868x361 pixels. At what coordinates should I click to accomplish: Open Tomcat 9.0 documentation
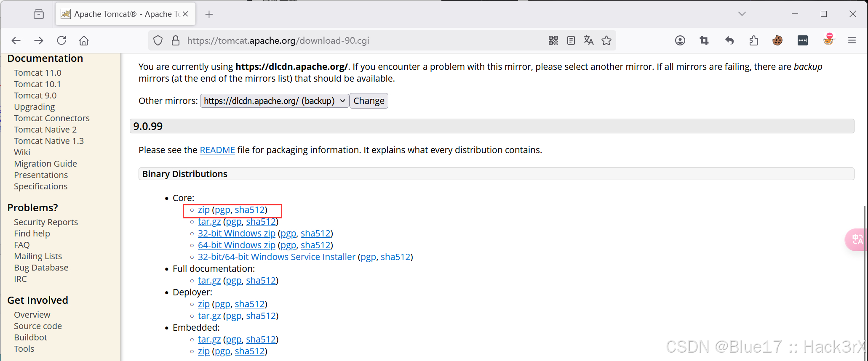pyautogui.click(x=35, y=96)
